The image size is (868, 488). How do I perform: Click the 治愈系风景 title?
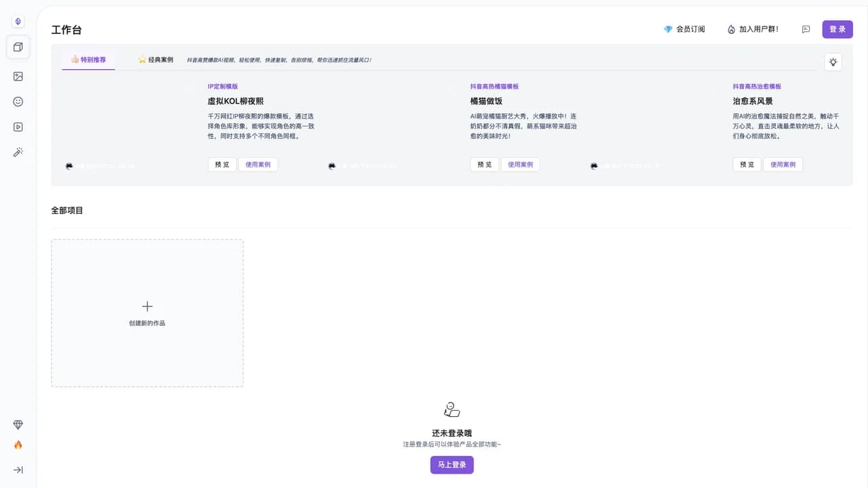pyautogui.click(x=753, y=101)
